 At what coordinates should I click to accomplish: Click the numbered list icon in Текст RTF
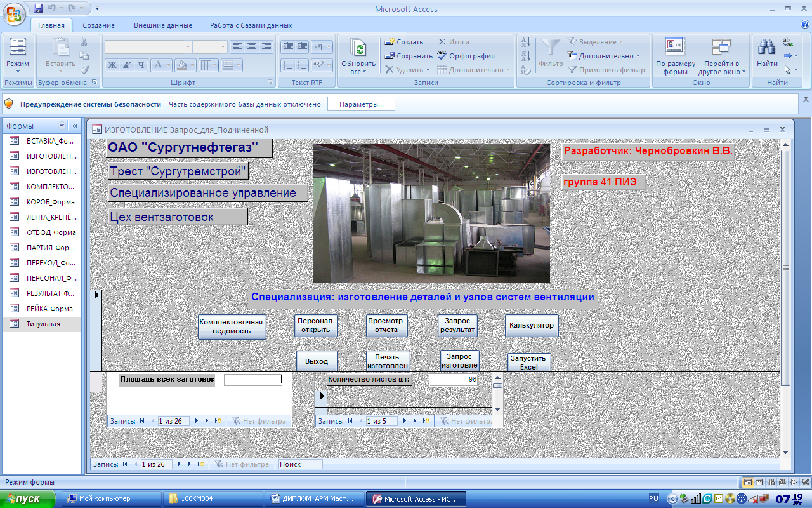pyautogui.click(x=287, y=65)
